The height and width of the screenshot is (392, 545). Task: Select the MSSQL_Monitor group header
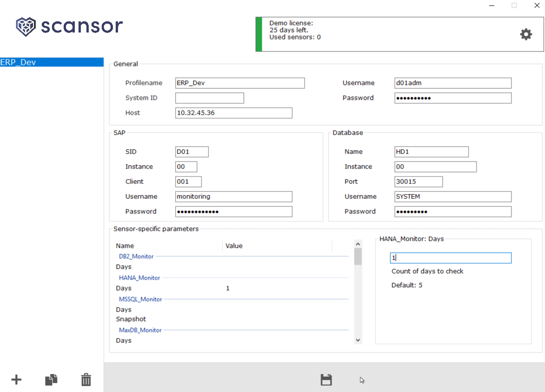(140, 299)
